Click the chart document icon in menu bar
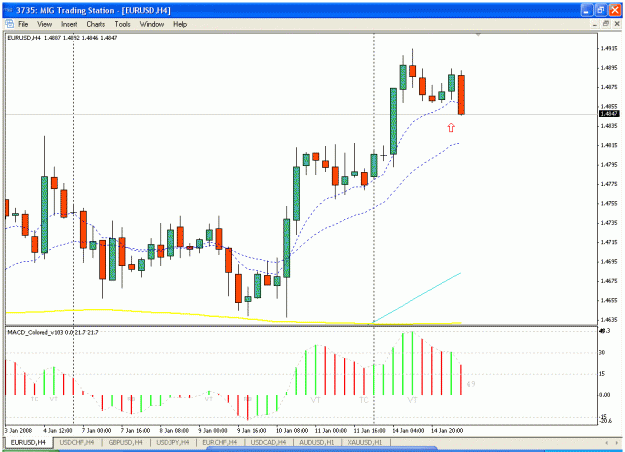 point(9,24)
